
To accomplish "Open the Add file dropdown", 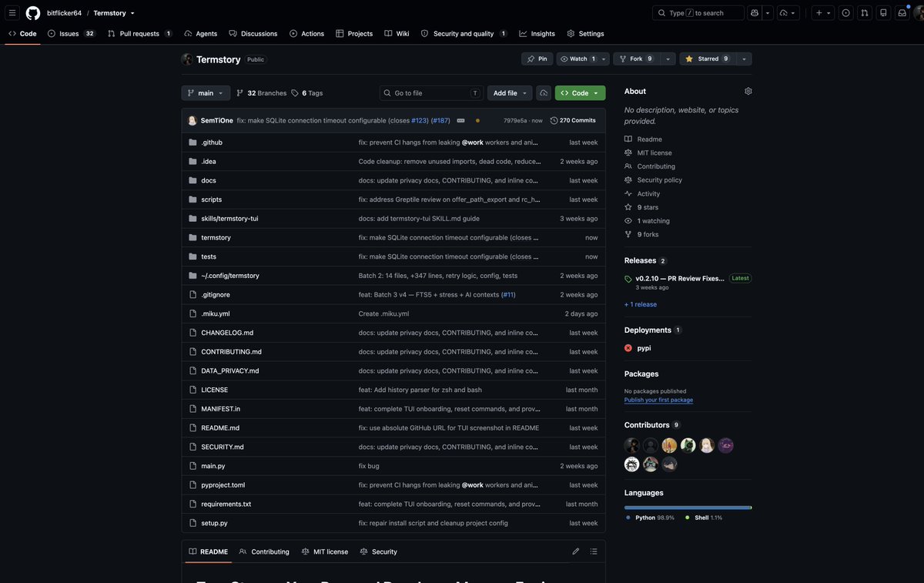I will click(x=511, y=93).
